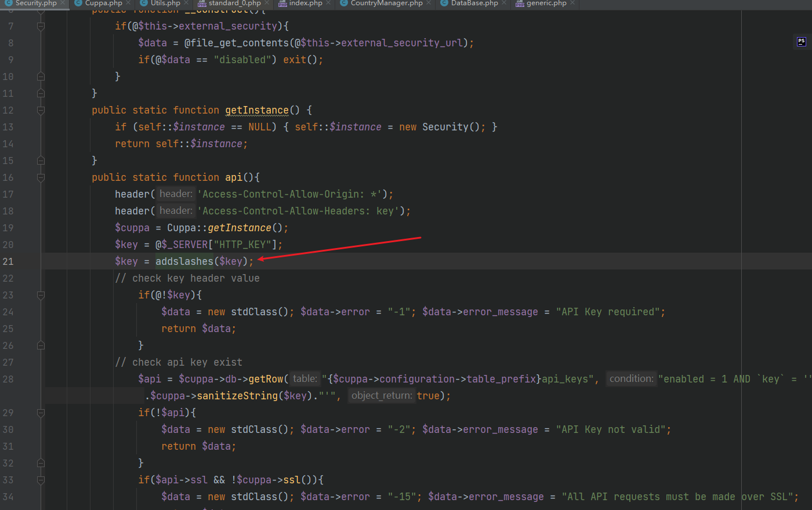Screen dimensions: 812x510
Task: Collapse the getInstance function at line 12
Action: click(41, 110)
